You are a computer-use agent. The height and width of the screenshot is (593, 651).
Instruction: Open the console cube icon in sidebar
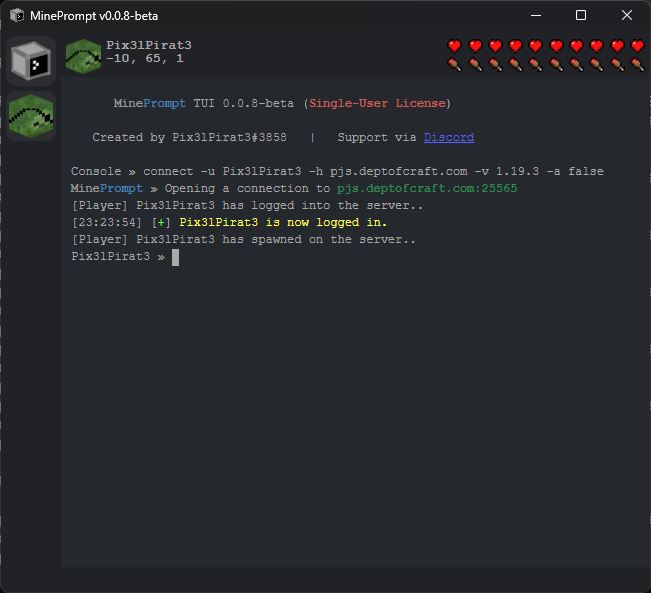point(31,61)
